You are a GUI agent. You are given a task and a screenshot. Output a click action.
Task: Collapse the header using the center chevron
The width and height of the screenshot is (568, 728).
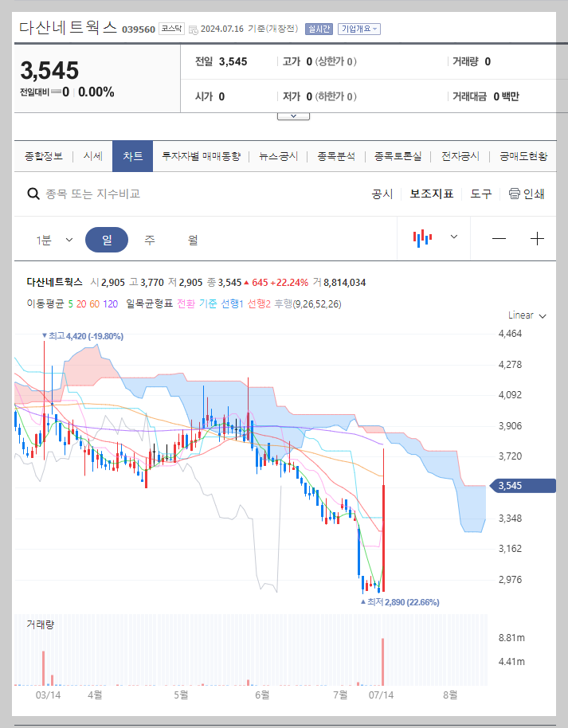pyautogui.click(x=293, y=115)
